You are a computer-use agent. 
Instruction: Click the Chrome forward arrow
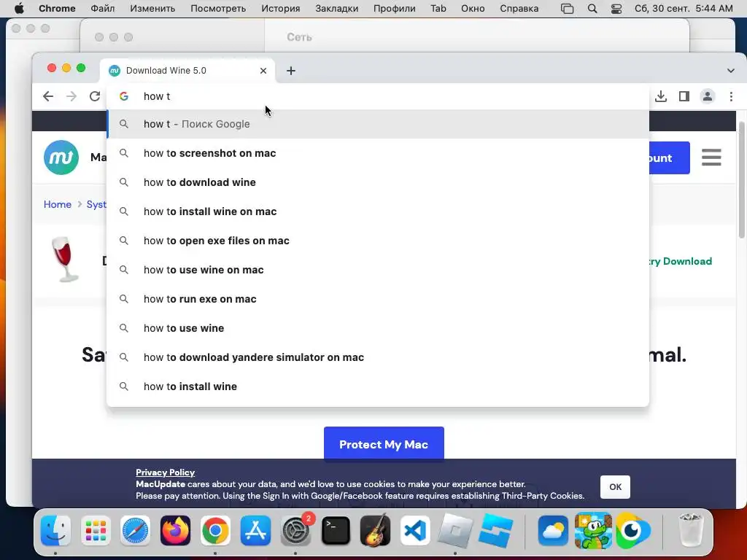(71, 96)
